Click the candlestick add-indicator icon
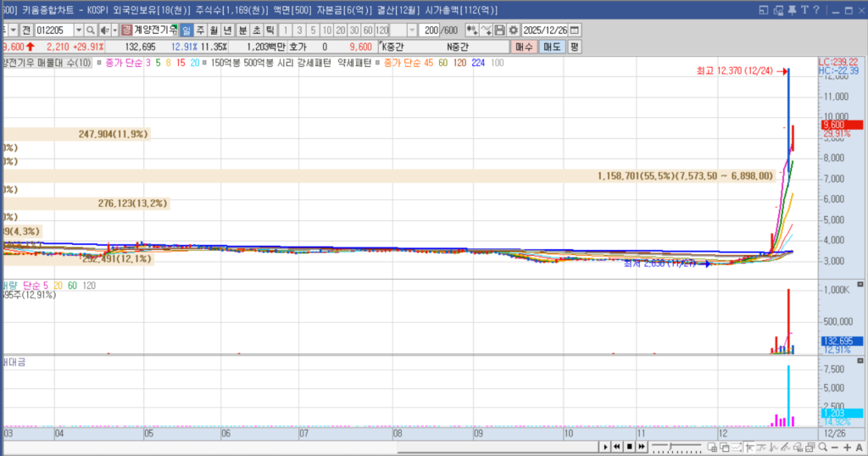 (x=471, y=30)
